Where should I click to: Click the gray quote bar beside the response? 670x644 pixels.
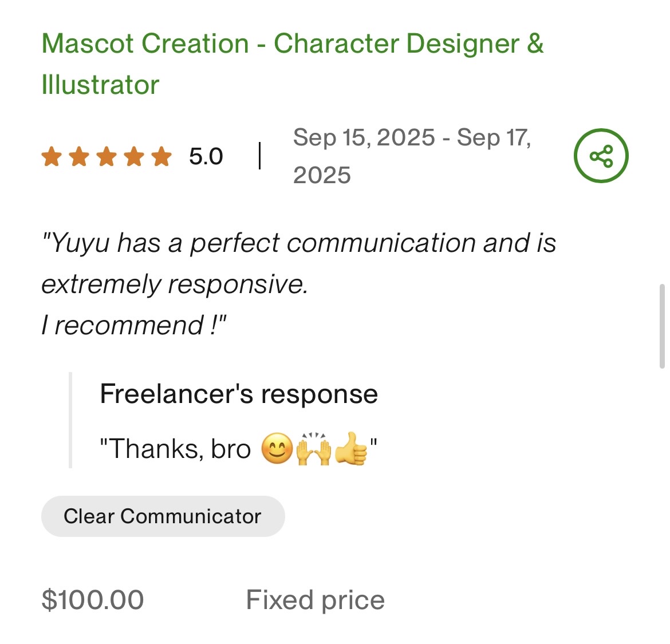pyautogui.click(x=70, y=420)
